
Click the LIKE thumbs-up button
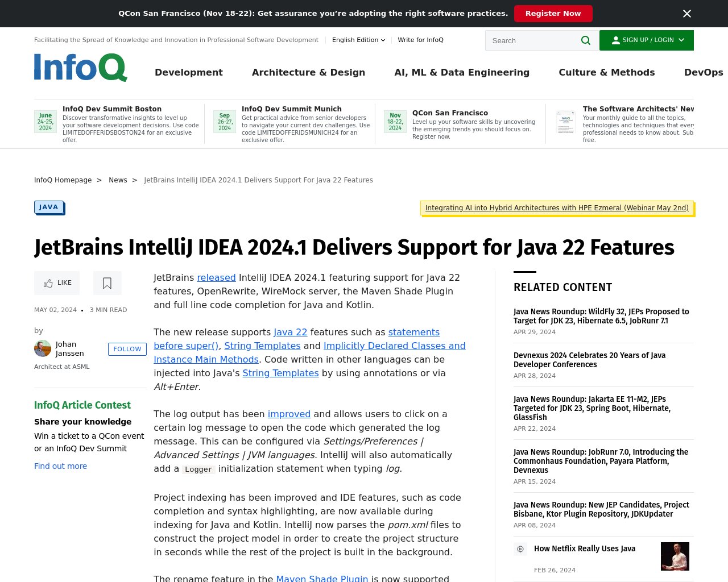[x=57, y=283]
